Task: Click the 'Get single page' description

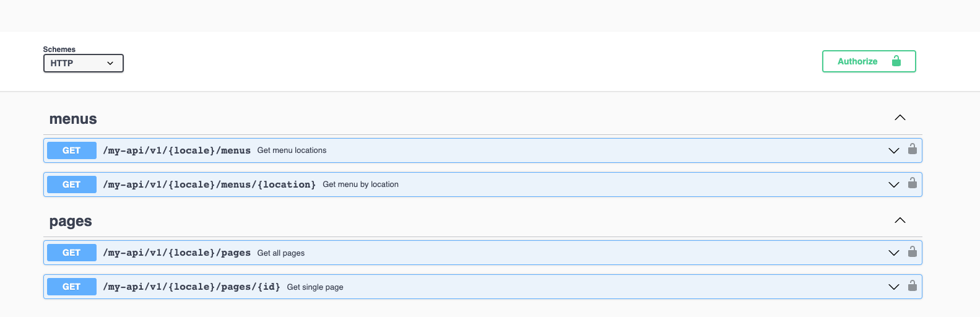Action: pos(315,287)
